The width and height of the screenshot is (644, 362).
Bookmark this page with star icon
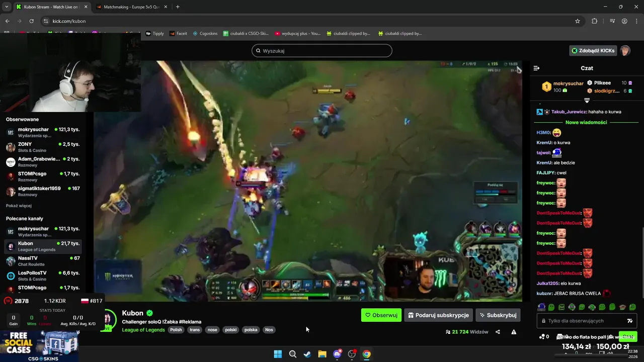point(578,21)
